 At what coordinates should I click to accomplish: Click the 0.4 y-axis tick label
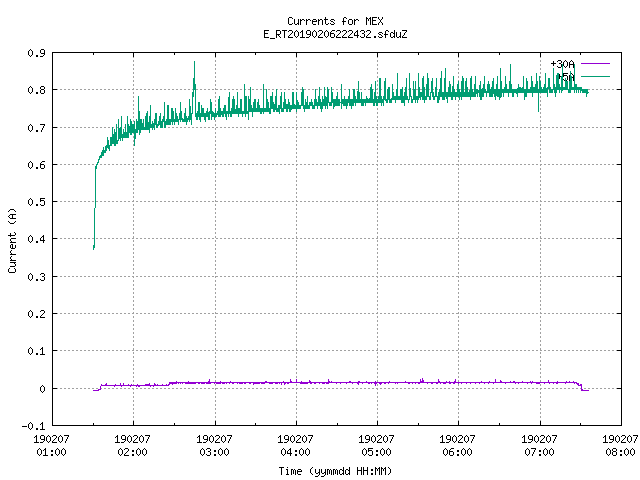coord(36,239)
